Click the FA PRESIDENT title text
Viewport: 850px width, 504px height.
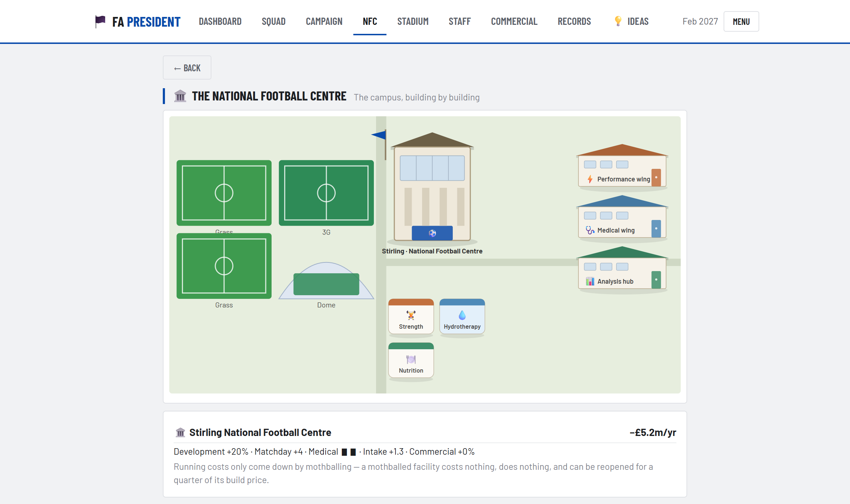[x=146, y=22]
